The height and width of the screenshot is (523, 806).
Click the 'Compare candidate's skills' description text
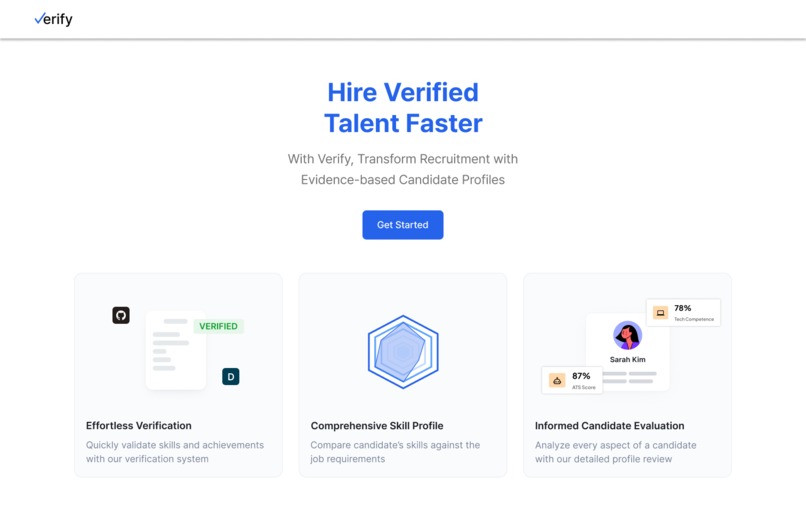(x=395, y=452)
